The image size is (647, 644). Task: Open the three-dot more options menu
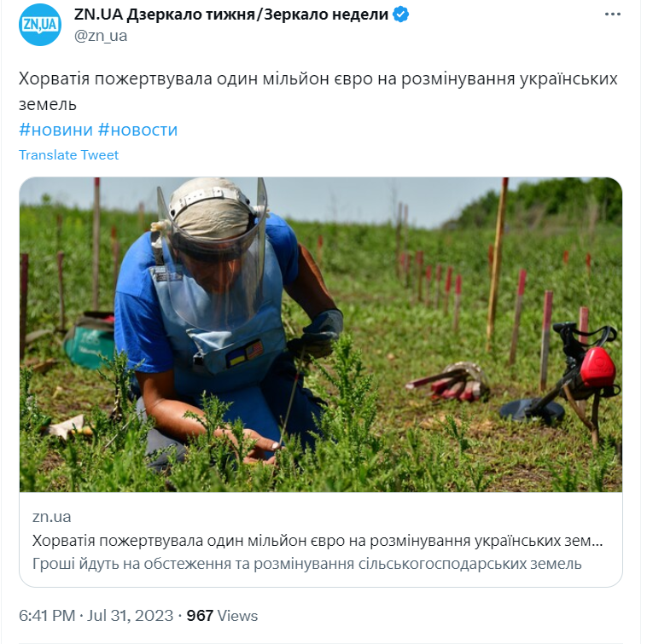pyautogui.click(x=612, y=15)
